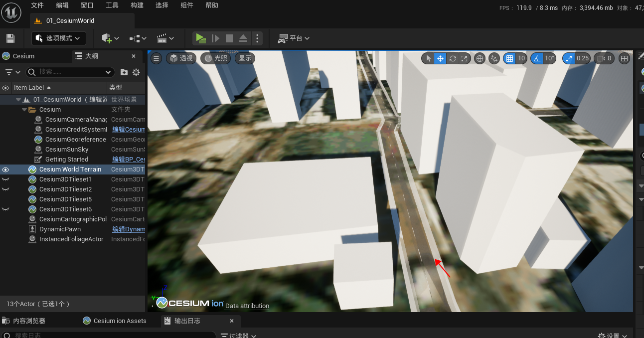Switch to the 大纲 outliner tab

[x=92, y=56]
